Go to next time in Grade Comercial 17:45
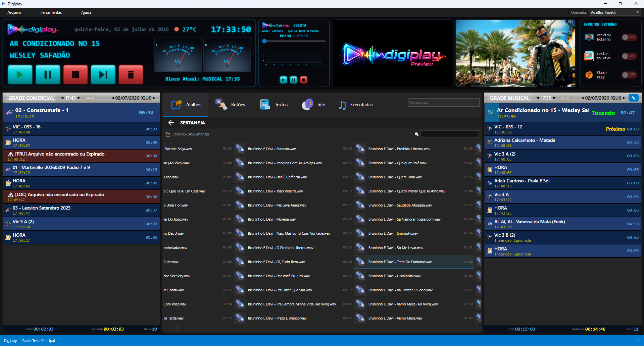 pos(79,98)
